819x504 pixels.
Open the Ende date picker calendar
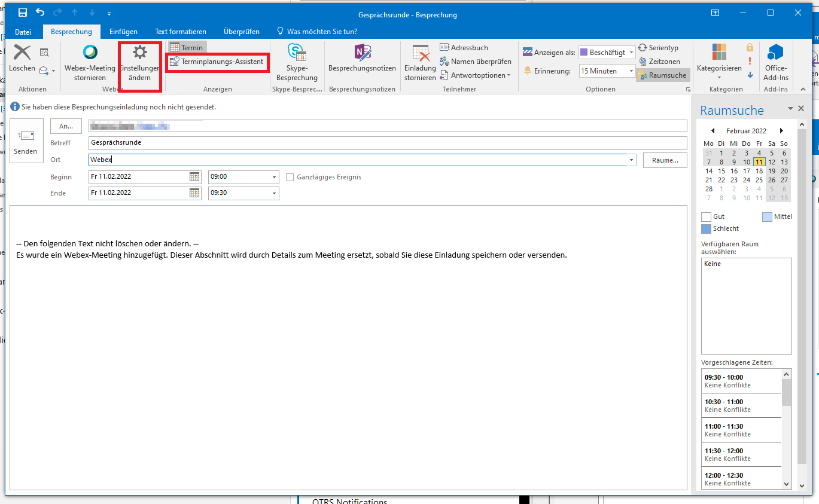(x=194, y=193)
